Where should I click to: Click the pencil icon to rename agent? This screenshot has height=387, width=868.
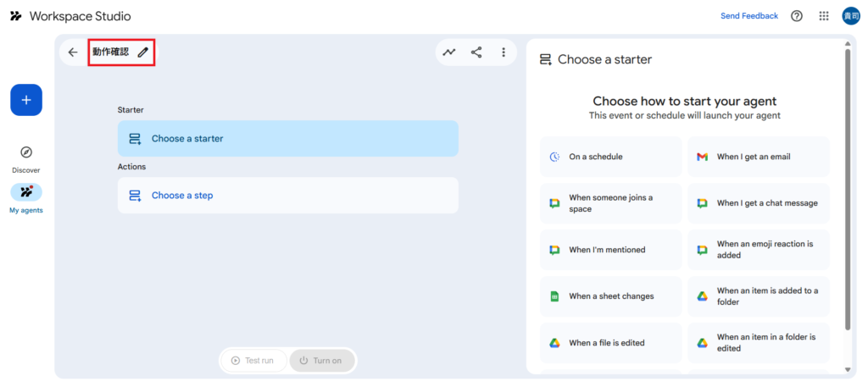pos(143,53)
